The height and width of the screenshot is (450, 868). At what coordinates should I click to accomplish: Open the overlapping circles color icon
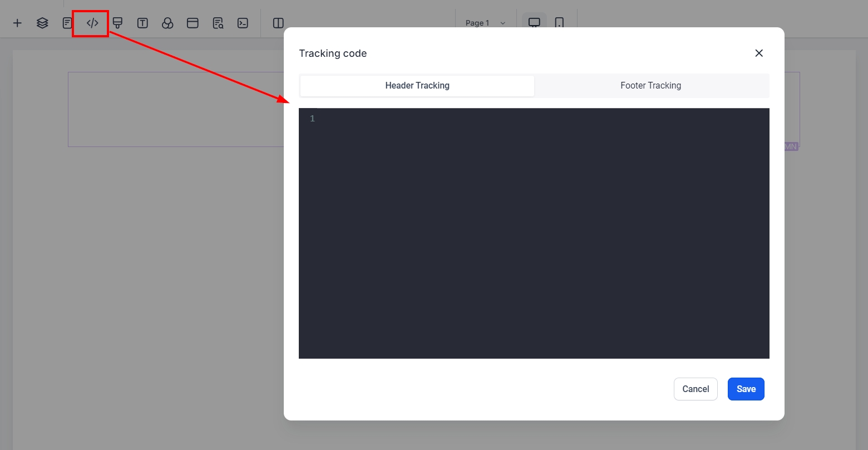tap(167, 23)
